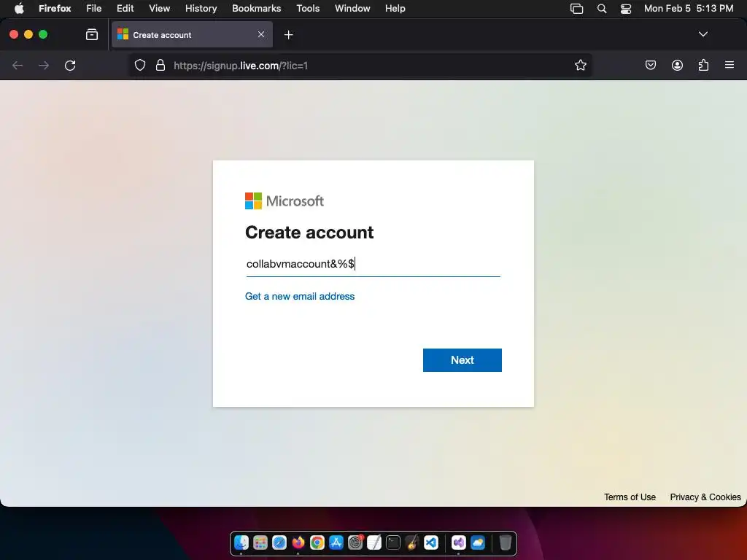Open Finder from the Dock
The image size is (747, 560).
[241, 542]
